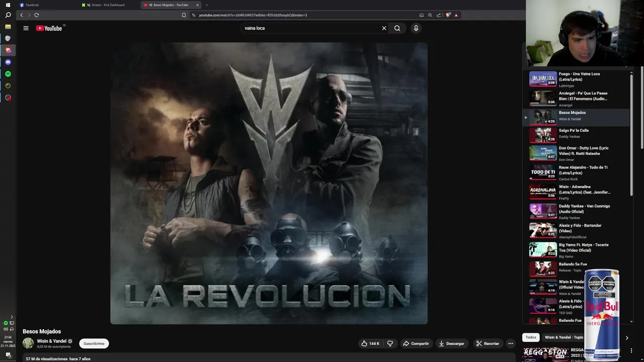The image size is (644, 362).
Task: Subscribe with the Suscribirme button
Action: 94,343
